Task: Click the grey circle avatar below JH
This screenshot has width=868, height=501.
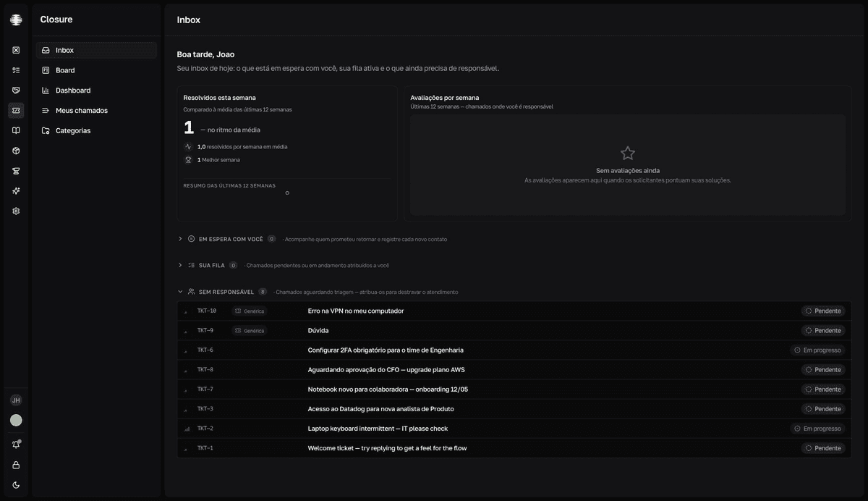Action: coord(16,420)
